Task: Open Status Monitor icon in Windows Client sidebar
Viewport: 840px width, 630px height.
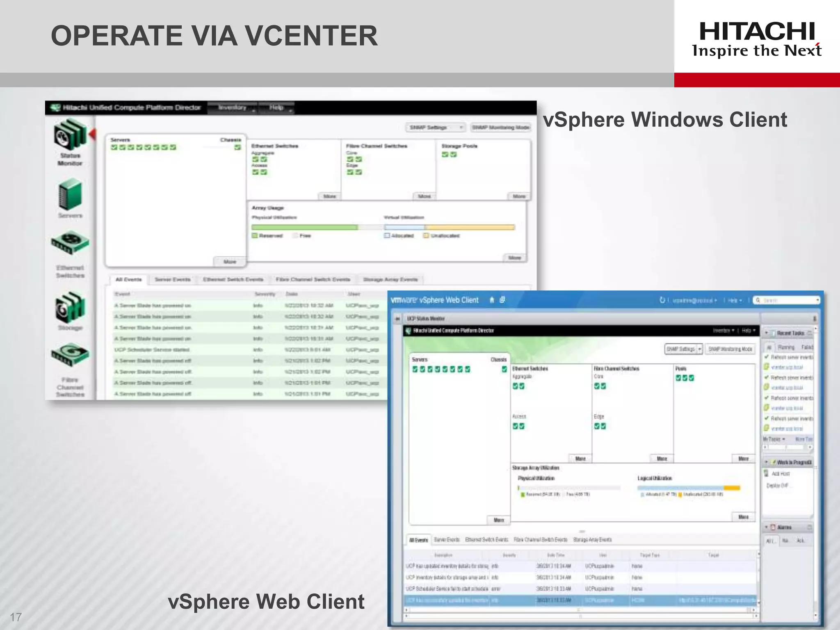Action: click(70, 135)
